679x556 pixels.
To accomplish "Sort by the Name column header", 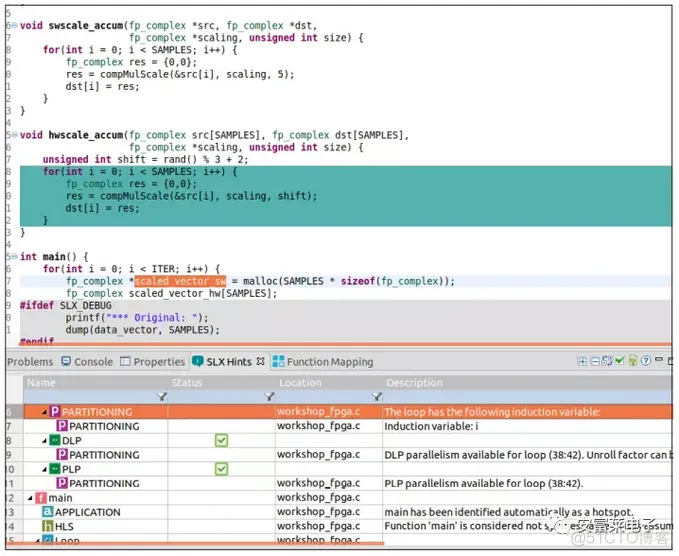I will tap(96, 383).
